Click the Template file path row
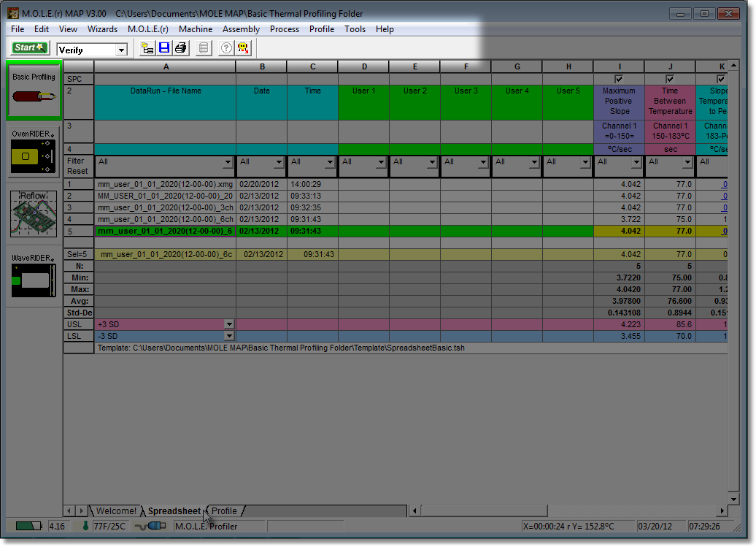 pos(410,348)
